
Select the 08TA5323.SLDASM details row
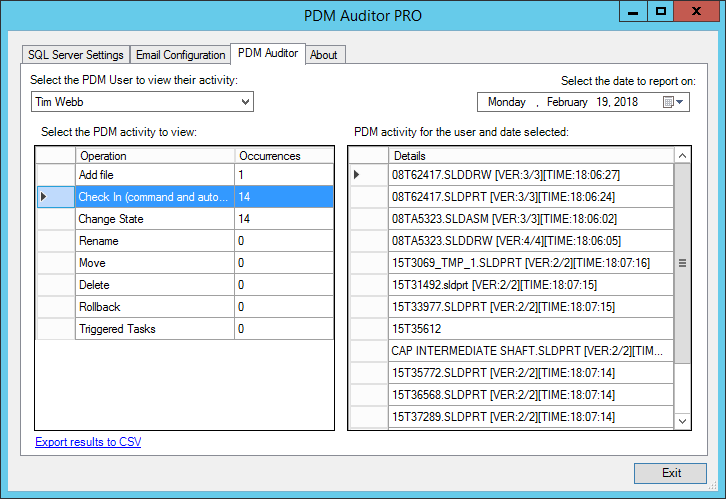[x=511, y=219]
